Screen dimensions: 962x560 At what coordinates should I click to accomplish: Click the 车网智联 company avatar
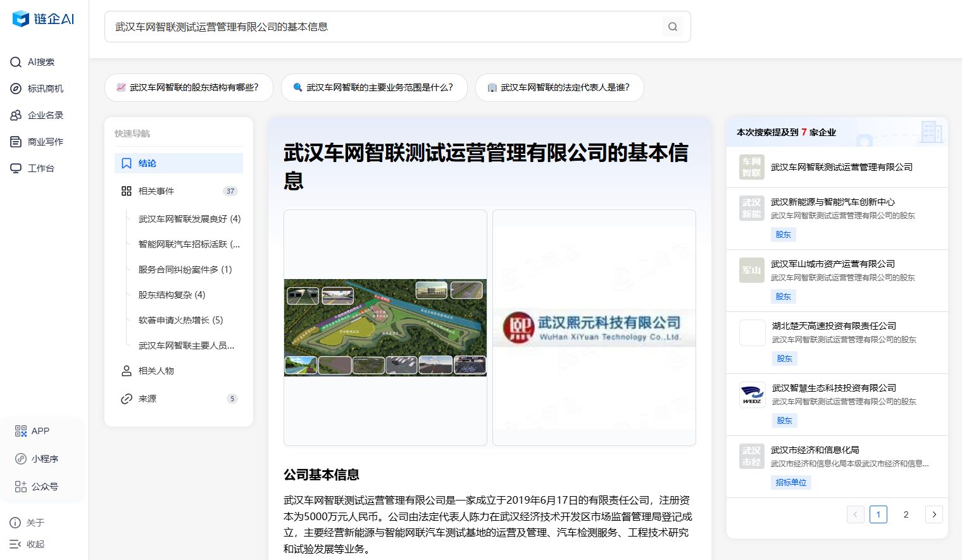pyautogui.click(x=752, y=167)
